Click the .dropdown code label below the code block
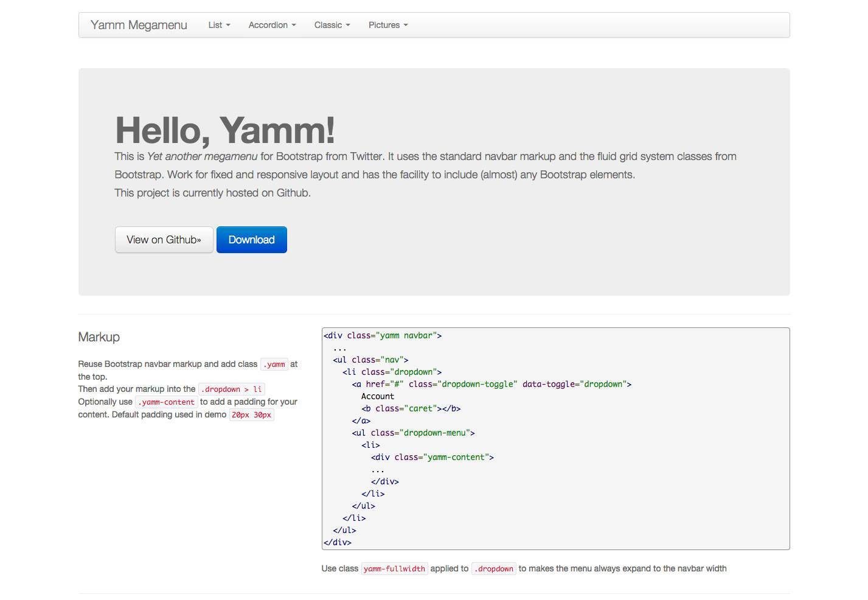This screenshot has width=868, height=600. tap(493, 568)
